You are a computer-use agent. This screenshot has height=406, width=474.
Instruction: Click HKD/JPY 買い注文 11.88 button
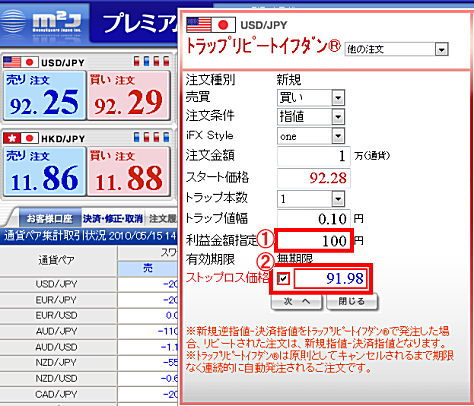click(128, 171)
